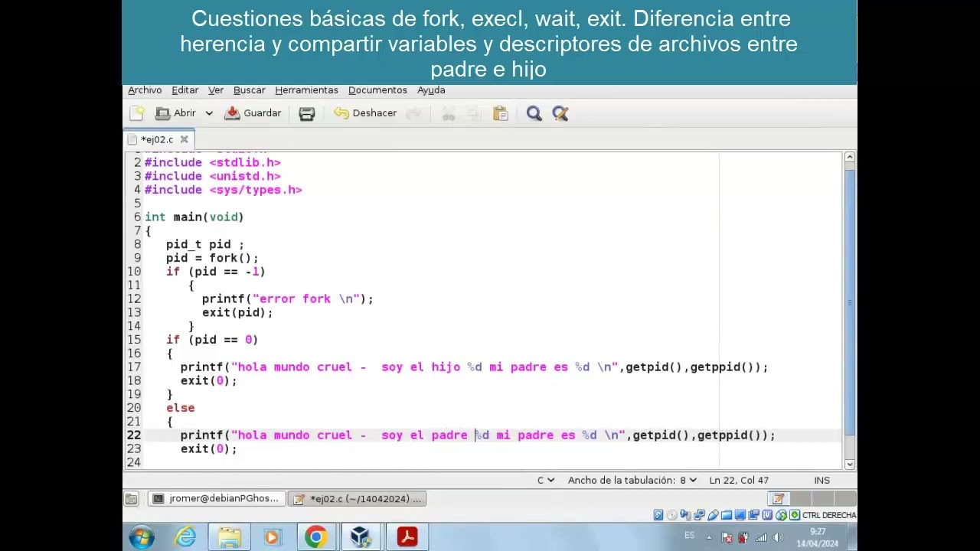Click the Ln 22, Col 47 status text
Screen dimensions: 980x551
point(739,480)
